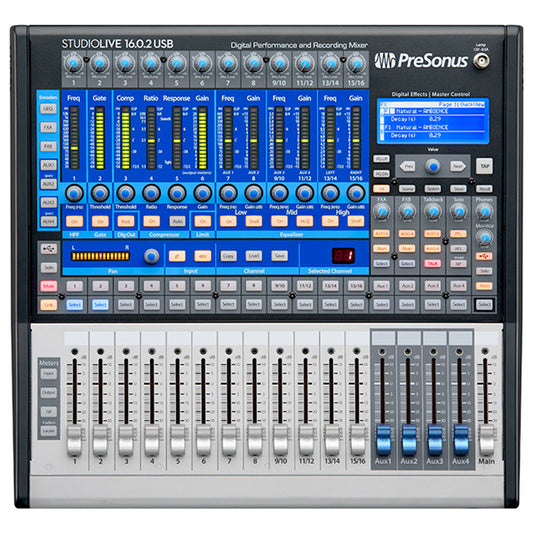Viewport: 533px width, 533px height.
Task: Click the Main Select button
Action: pyautogui.click(x=484, y=304)
